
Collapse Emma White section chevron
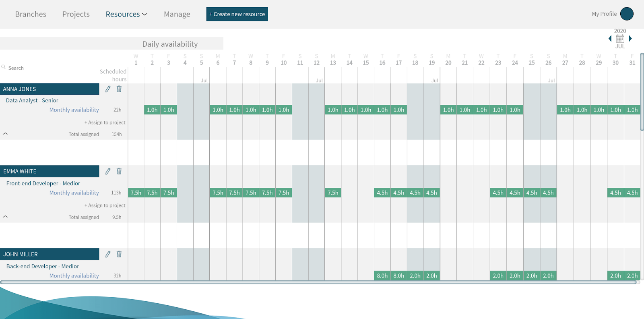click(x=5, y=216)
